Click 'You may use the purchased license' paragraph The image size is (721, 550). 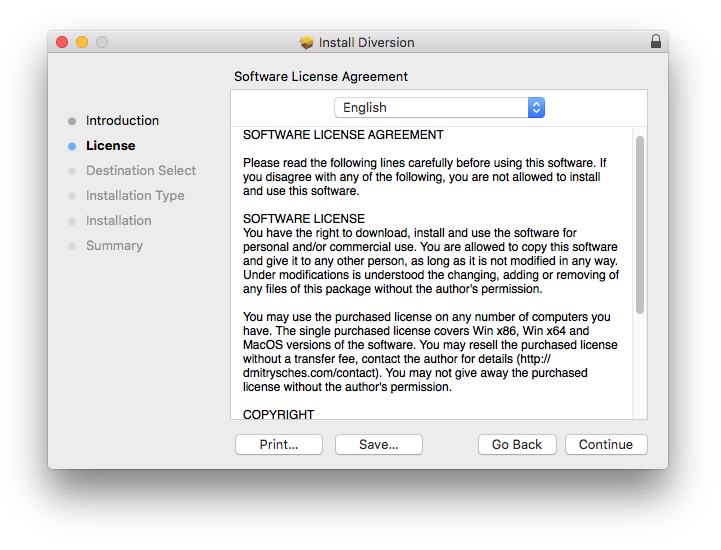click(430, 352)
